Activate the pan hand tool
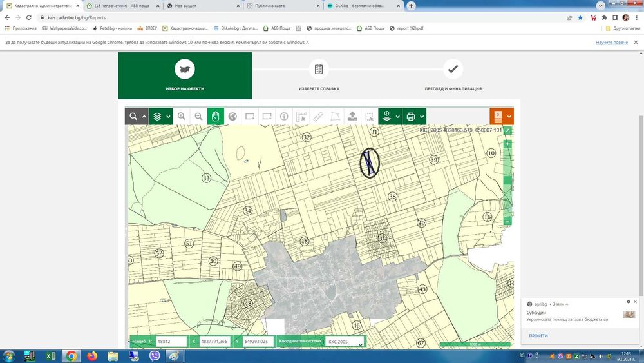This screenshot has height=363, width=644. tap(216, 117)
